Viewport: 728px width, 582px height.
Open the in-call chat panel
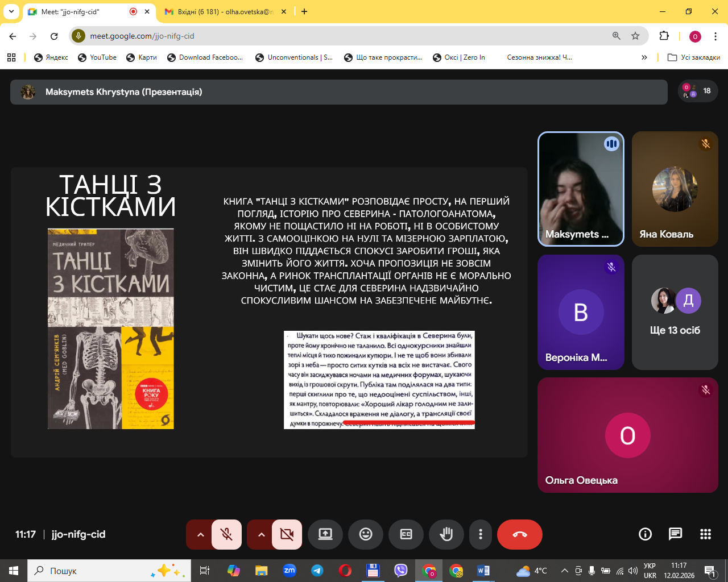coord(675,534)
